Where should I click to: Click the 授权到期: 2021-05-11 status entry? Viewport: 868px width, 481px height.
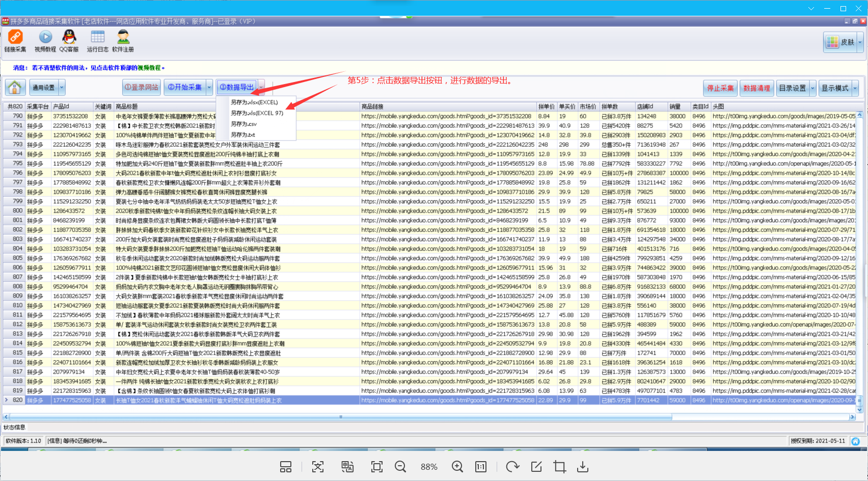coord(818,441)
